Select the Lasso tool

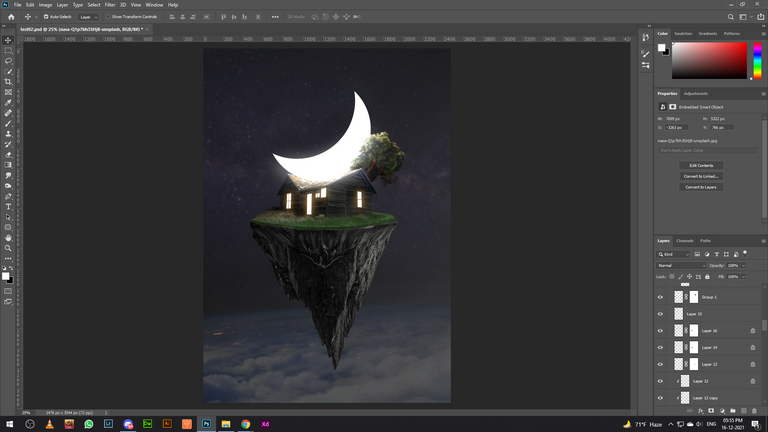point(8,61)
